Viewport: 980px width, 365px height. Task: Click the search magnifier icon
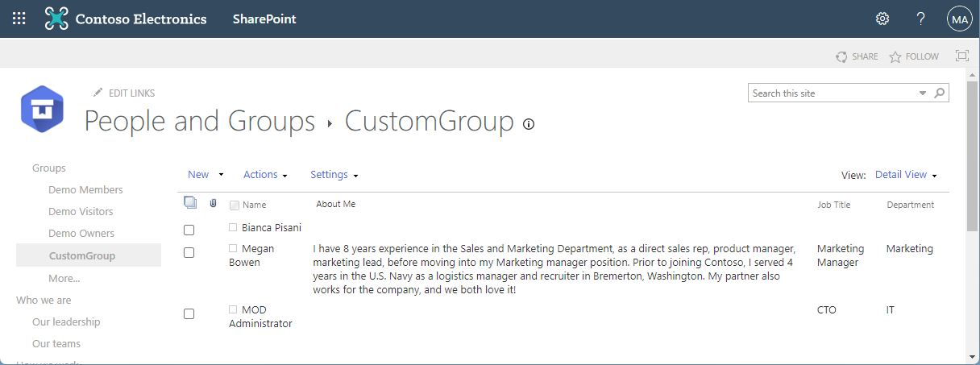[940, 93]
